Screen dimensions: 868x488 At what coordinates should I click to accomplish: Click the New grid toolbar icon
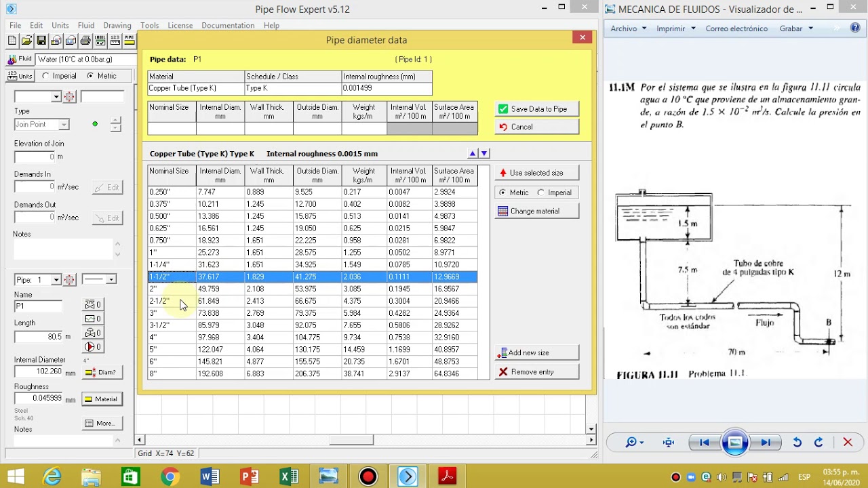click(12, 41)
